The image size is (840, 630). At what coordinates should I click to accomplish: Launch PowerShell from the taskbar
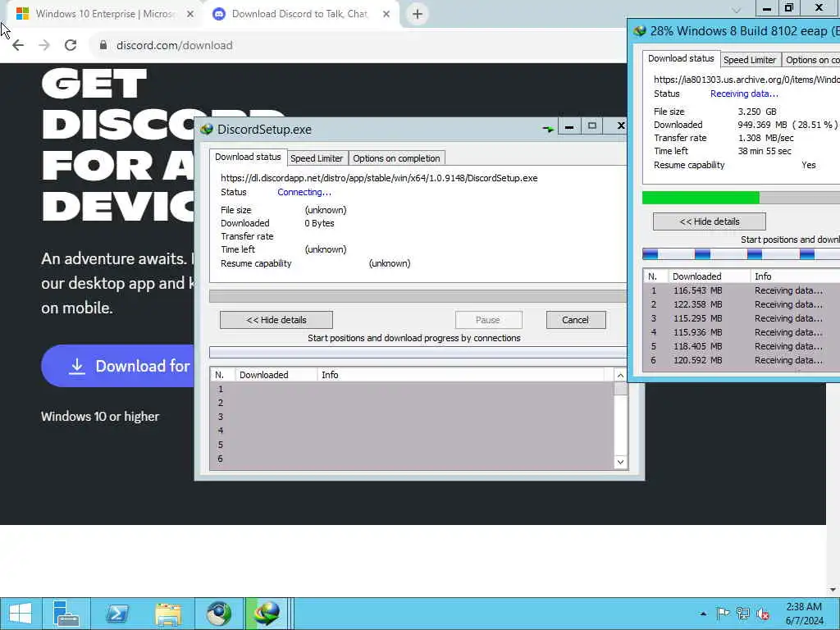pyautogui.click(x=116, y=614)
